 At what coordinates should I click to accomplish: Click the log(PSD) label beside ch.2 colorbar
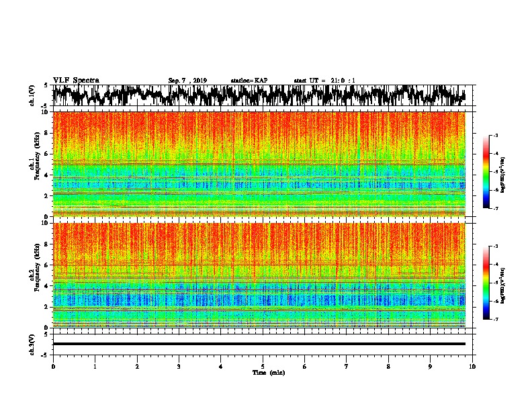[x=503, y=285]
